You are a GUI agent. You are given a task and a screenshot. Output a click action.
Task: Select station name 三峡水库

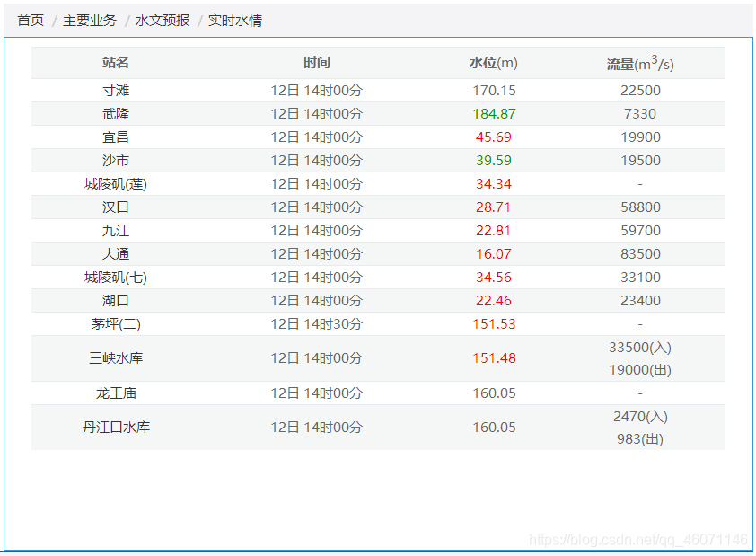pyautogui.click(x=116, y=358)
